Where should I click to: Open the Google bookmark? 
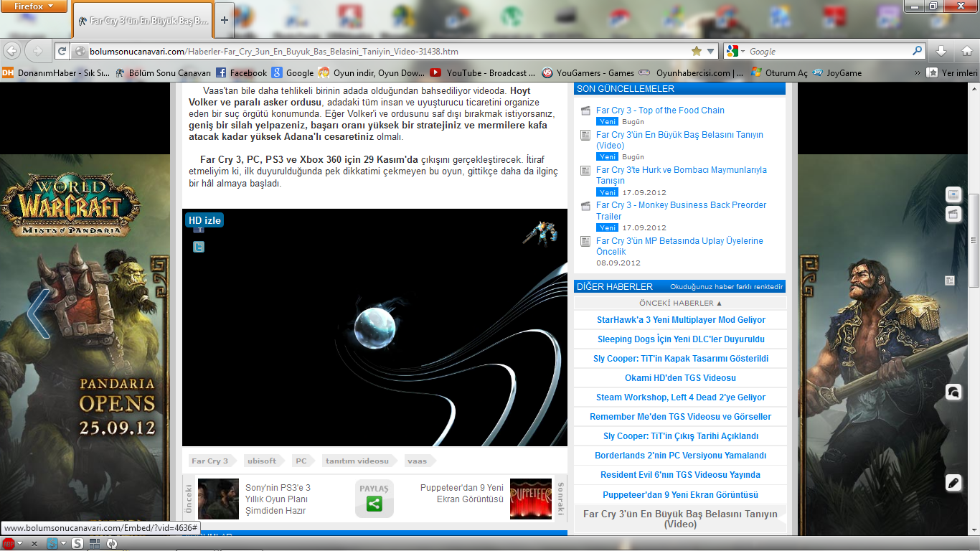click(293, 72)
